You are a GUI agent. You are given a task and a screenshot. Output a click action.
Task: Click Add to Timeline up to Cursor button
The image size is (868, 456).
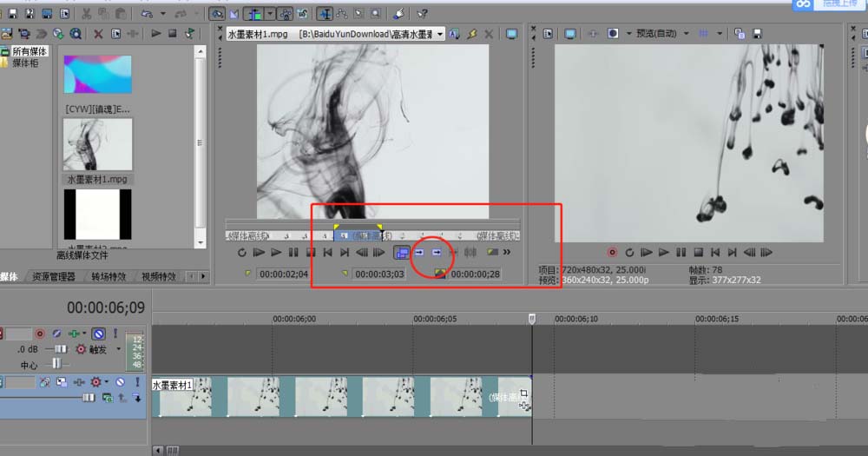coord(437,253)
